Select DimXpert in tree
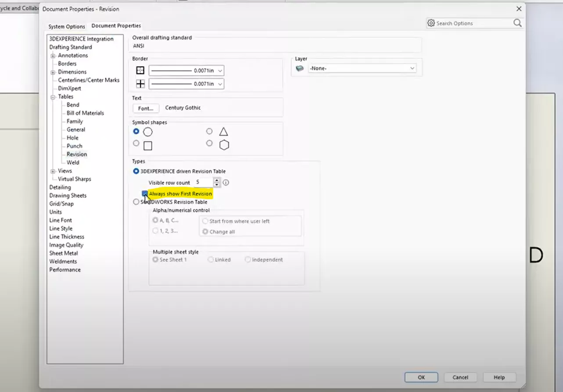This screenshot has height=392, width=563. (69, 88)
